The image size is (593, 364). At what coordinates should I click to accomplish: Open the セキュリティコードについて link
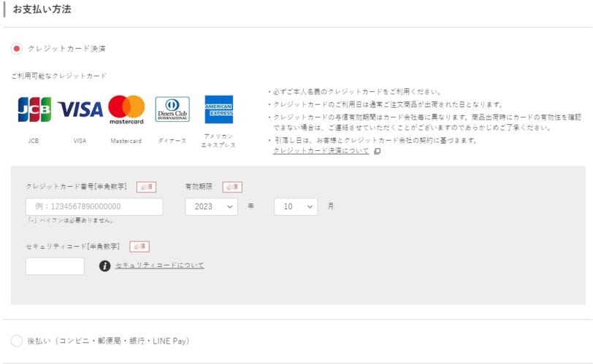click(160, 266)
